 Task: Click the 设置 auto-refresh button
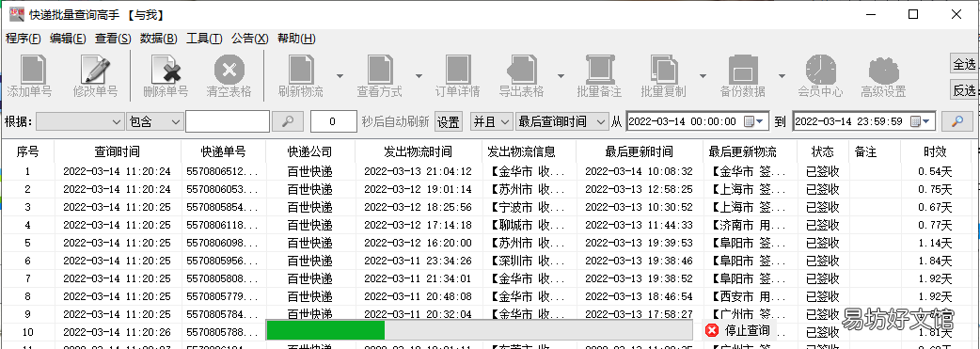click(x=448, y=122)
